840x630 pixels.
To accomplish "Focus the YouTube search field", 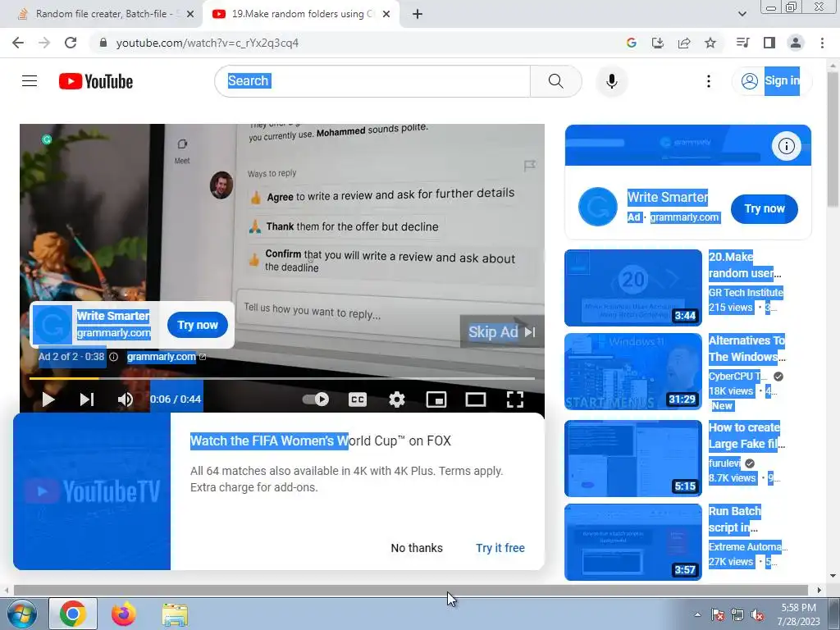I will pos(373,81).
